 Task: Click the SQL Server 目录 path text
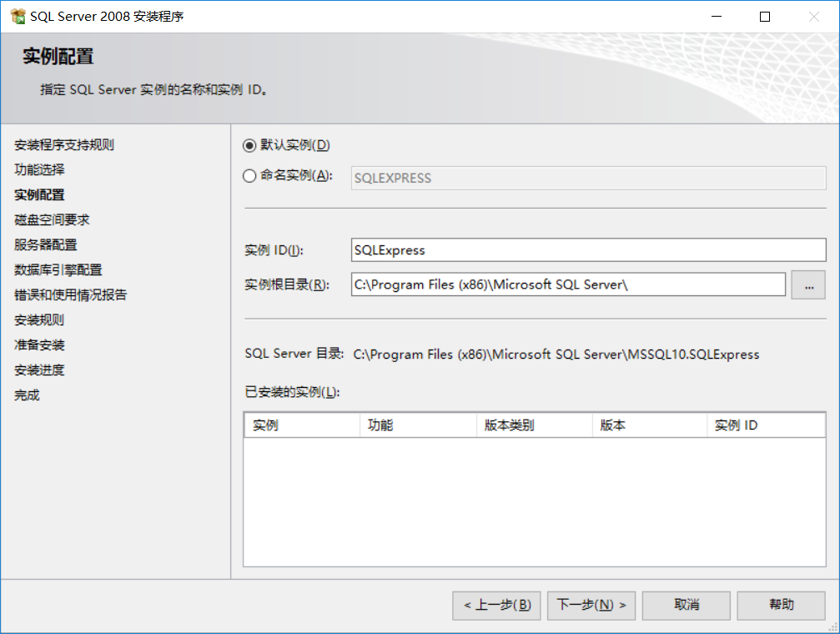[x=556, y=355]
